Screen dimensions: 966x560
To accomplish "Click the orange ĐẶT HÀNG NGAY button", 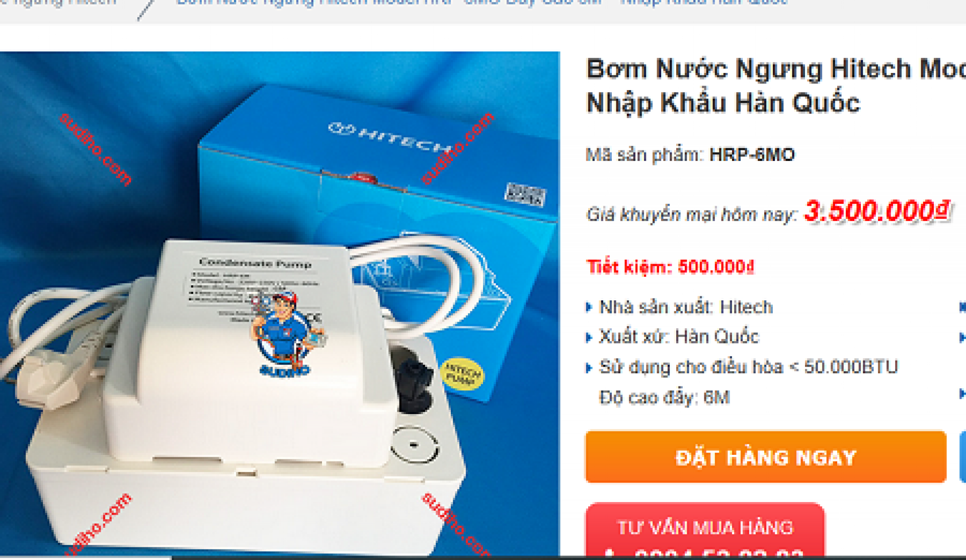I will click(x=766, y=457).
